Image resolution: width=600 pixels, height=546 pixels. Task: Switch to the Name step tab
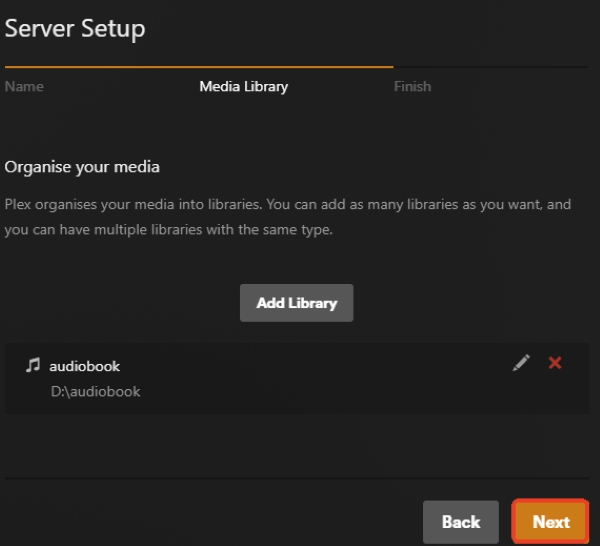click(x=24, y=86)
